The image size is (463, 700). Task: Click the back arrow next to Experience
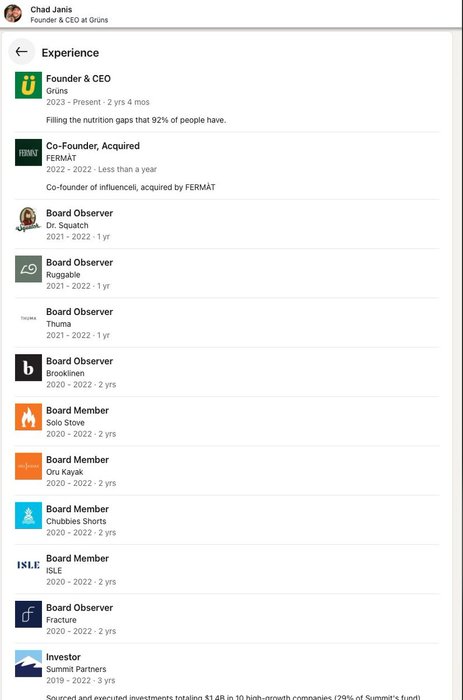(21, 52)
